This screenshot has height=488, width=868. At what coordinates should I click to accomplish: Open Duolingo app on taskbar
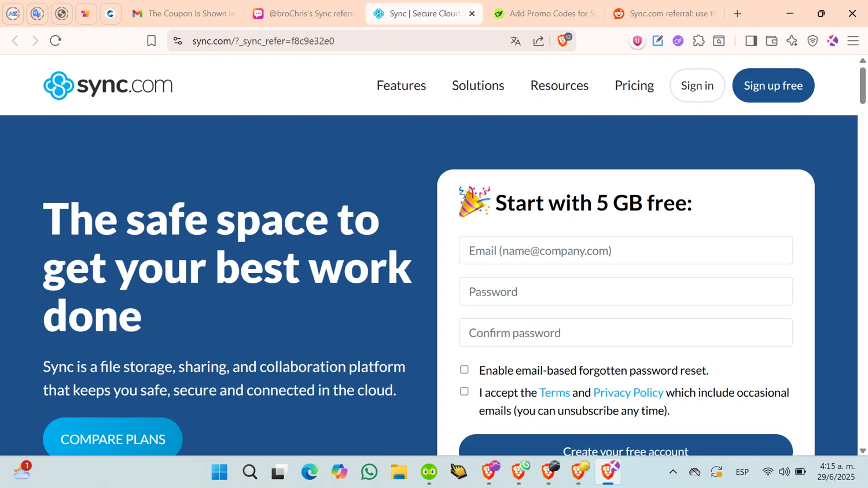(x=429, y=472)
